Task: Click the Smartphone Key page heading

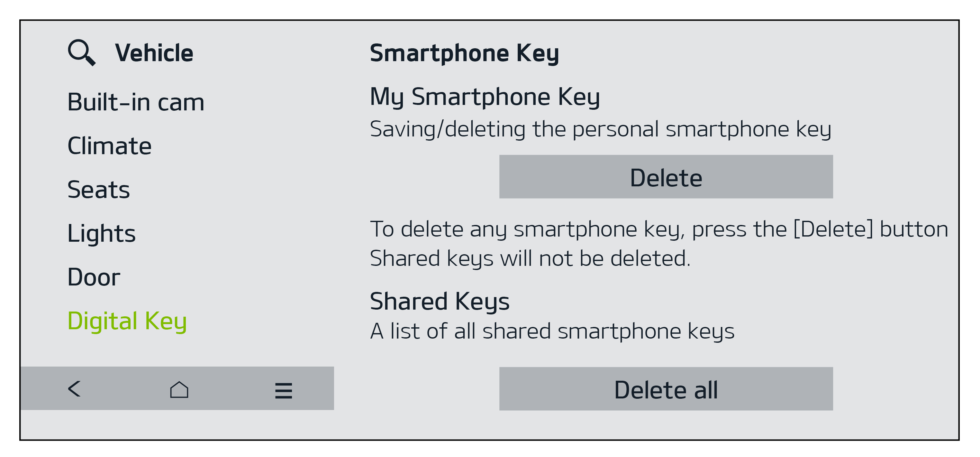Action: pos(464,52)
